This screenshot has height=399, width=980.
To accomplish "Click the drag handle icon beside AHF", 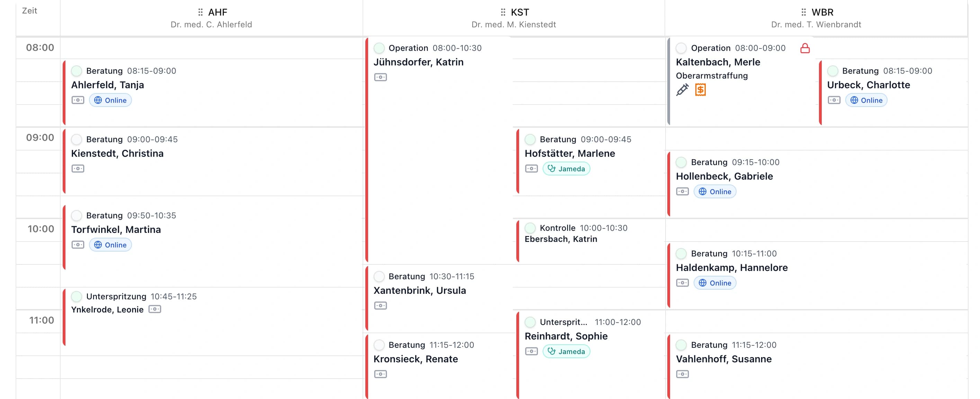I will pos(201,12).
